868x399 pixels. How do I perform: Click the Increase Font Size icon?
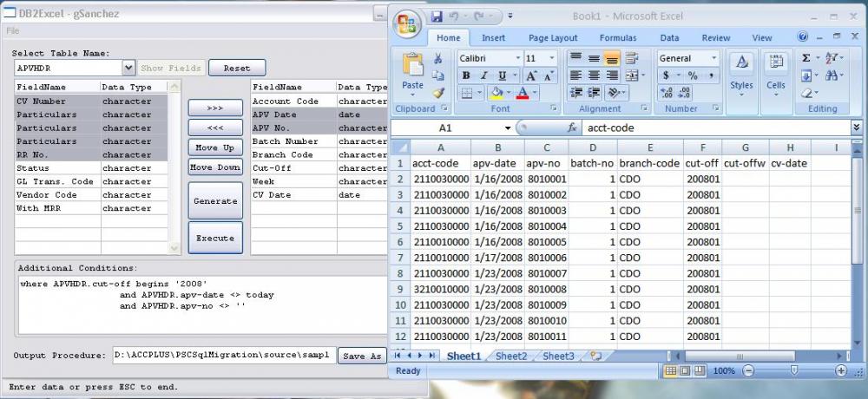click(530, 75)
